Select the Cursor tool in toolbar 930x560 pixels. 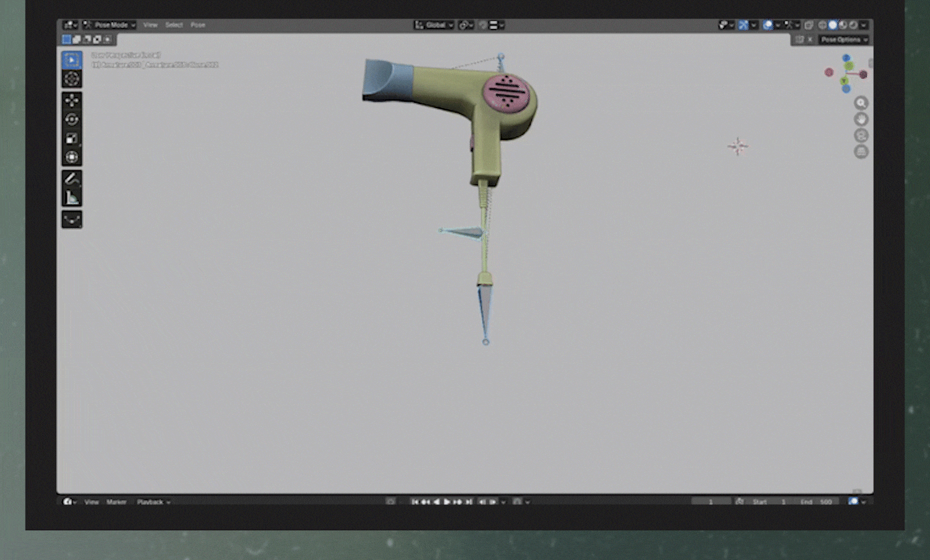click(71, 79)
